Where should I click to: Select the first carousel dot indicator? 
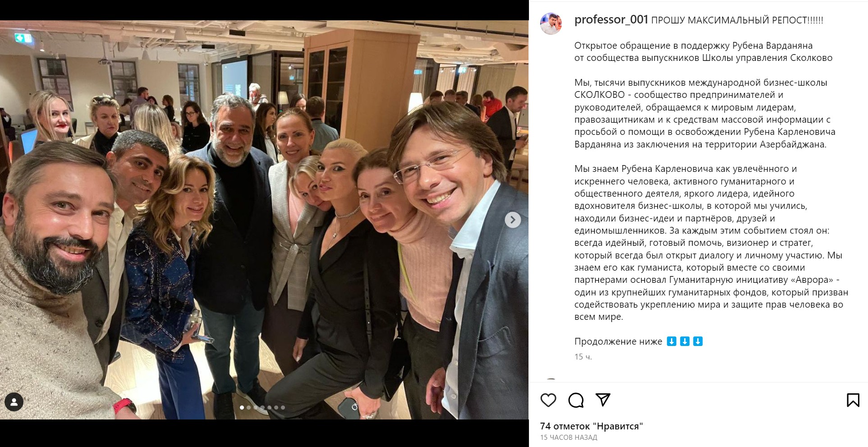click(242, 407)
